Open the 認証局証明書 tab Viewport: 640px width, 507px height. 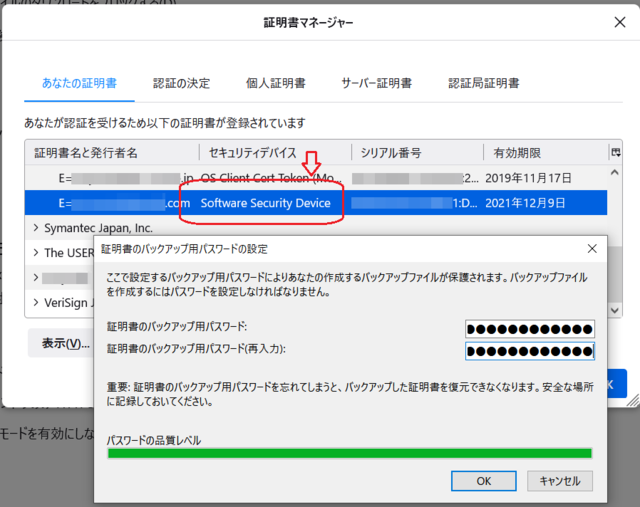click(x=484, y=83)
